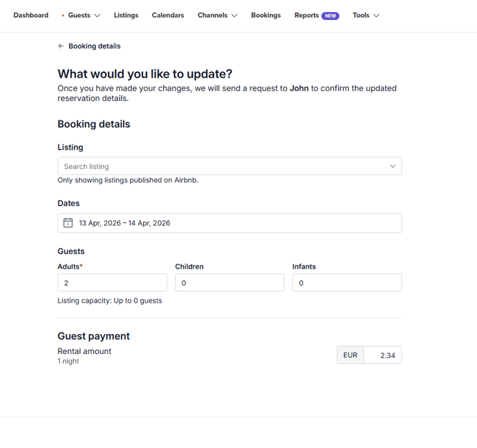Go to the Dashboard page
477x448 pixels.
pos(31,16)
